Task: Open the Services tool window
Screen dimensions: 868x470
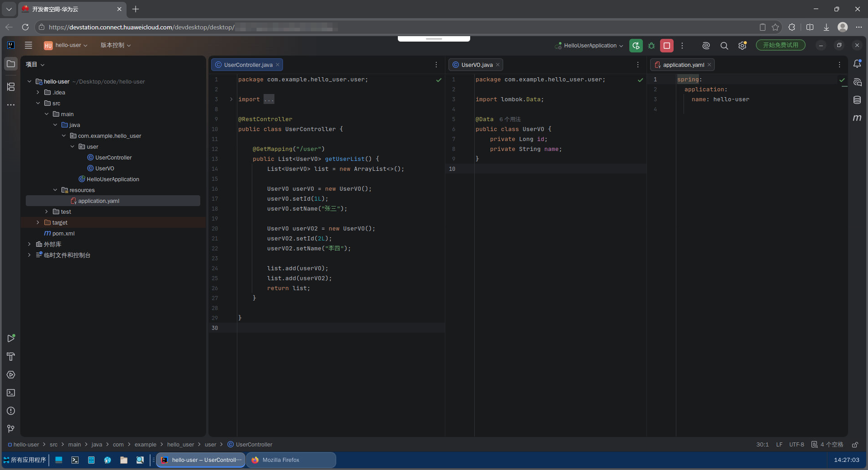Action: tap(11, 375)
